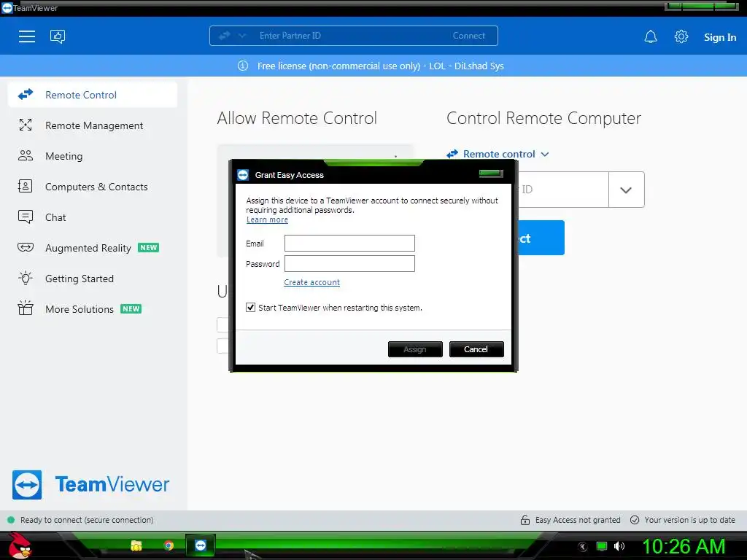
Task: Click the partner ID field behind the dialog
Action: click(x=563, y=190)
